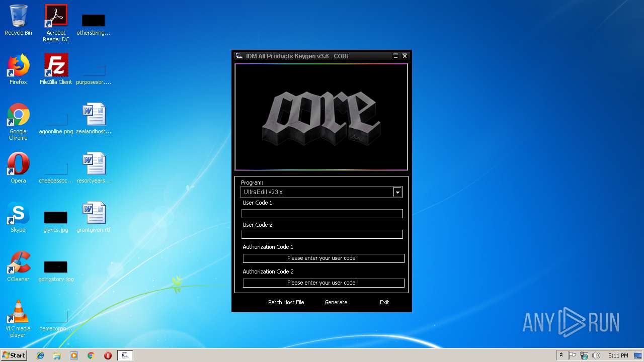The width and height of the screenshot is (644, 362).
Task: Open the Firefox desktop shortcut
Action: coord(18,69)
